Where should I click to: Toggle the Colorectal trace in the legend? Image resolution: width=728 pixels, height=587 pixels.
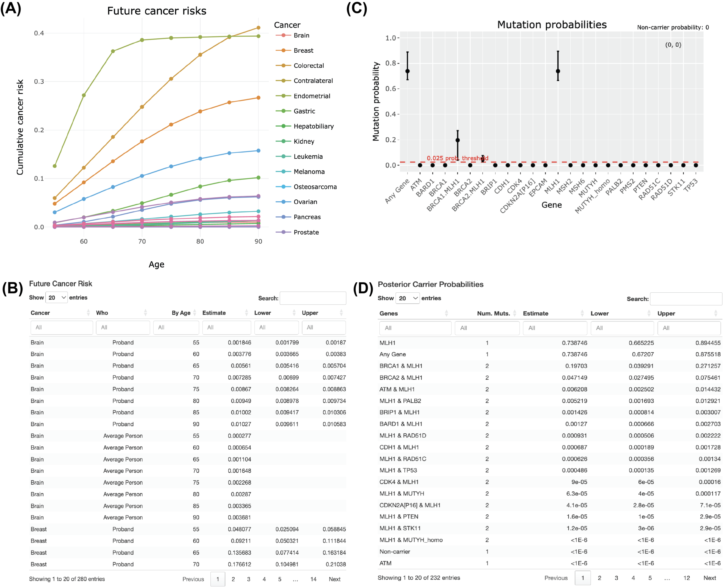click(x=300, y=66)
